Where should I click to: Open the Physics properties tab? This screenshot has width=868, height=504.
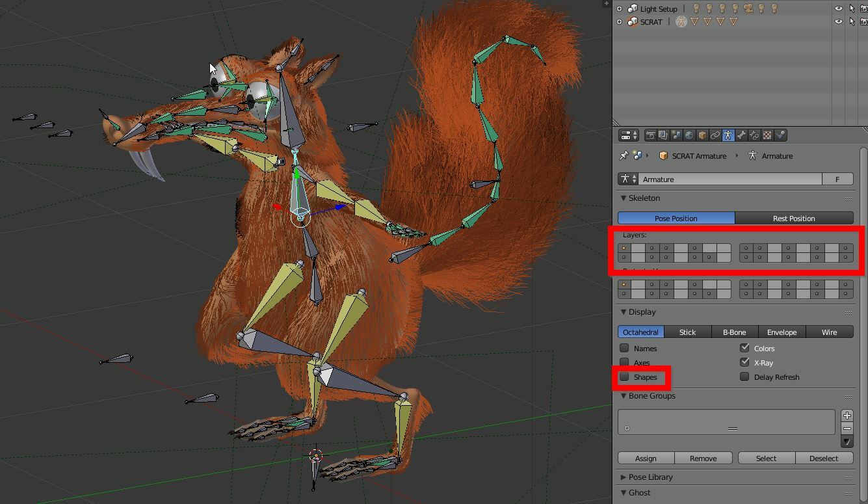pos(780,135)
